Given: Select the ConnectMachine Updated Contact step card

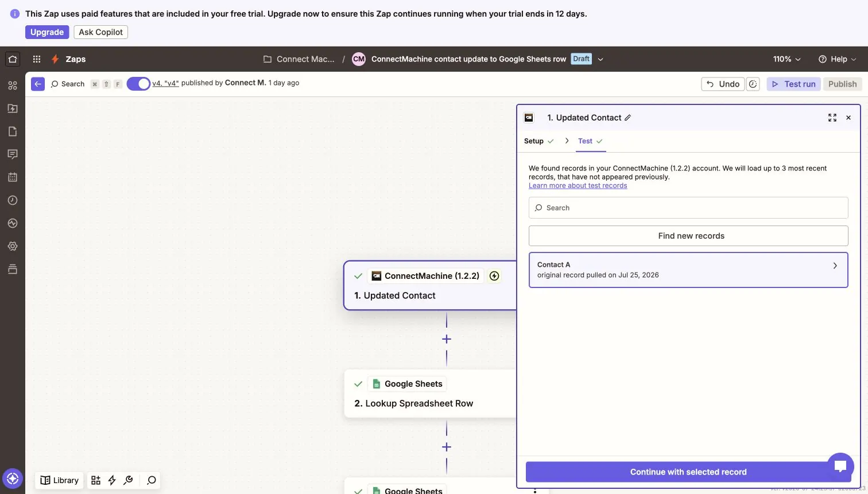Looking at the screenshot, I should click(x=431, y=286).
